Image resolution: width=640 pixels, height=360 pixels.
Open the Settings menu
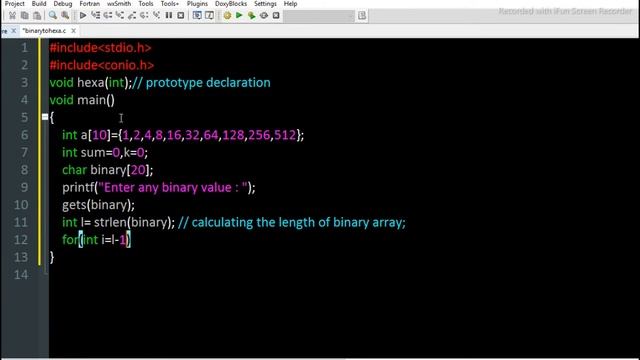[265, 4]
